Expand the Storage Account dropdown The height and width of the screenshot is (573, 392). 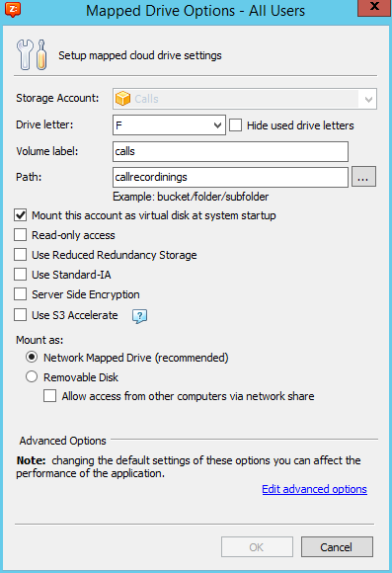point(368,99)
